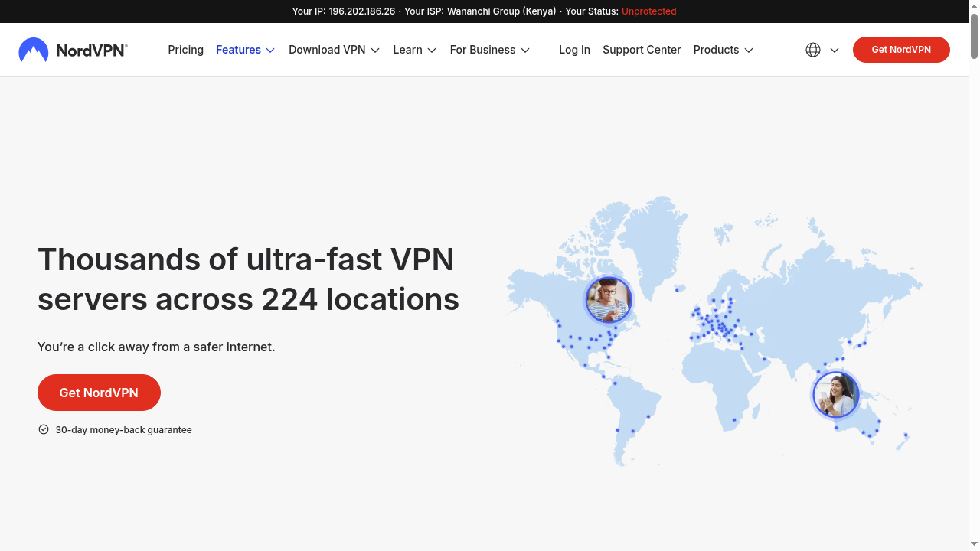Expand the Download VPN chevron
The image size is (980, 551).
click(375, 51)
